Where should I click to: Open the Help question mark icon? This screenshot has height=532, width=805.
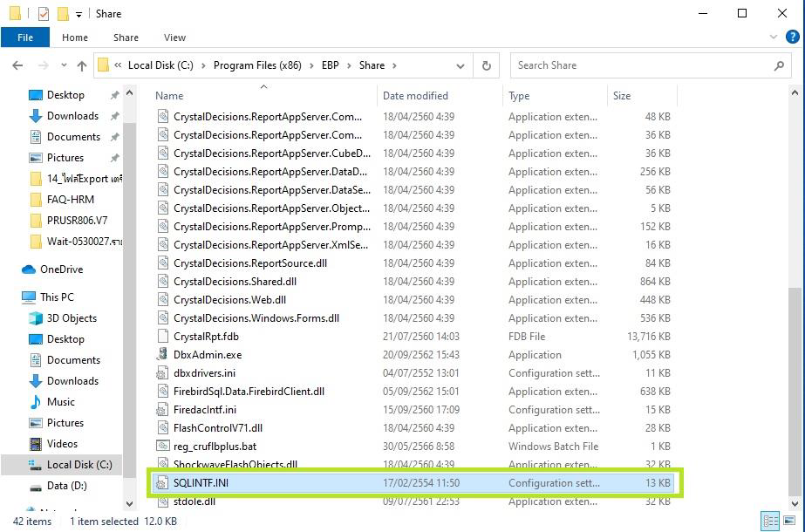tap(792, 38)
